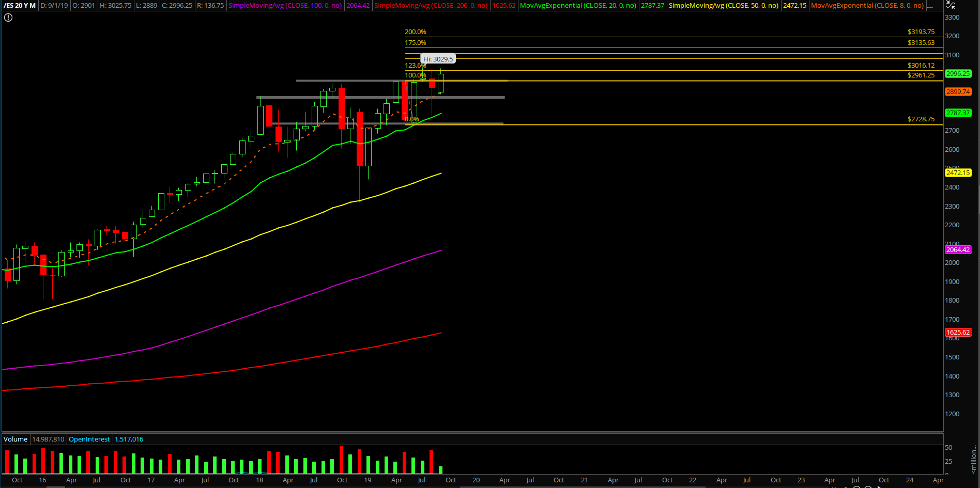Screen dimensions: 980x488
Task: Click the 2787.37 value in header
Action: point(653,6)
